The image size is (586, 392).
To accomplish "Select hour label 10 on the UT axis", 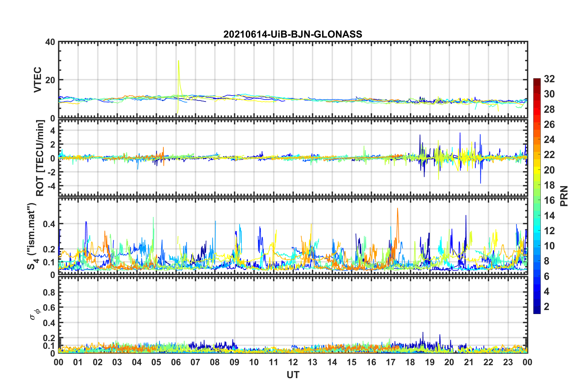I will coord(254,362).
